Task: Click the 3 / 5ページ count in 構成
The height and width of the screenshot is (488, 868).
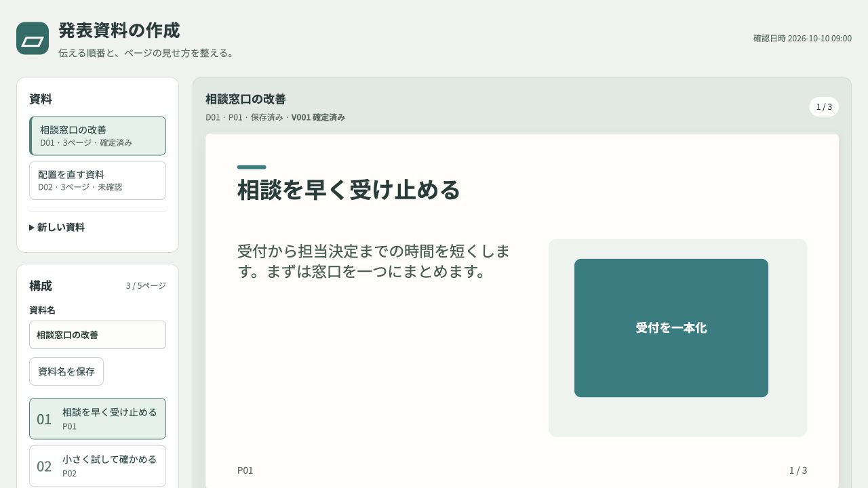Action: (x=146, y=286)
